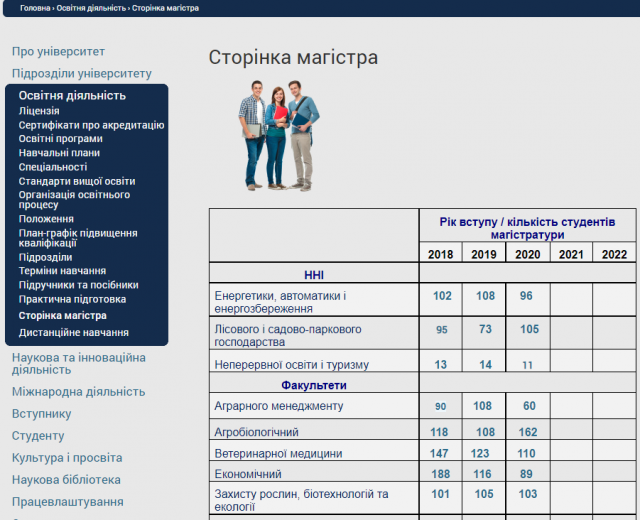Click the 2020 value 162 for Агробіологічний
This screenshot has height=520, width=640.
coord(528,432)
